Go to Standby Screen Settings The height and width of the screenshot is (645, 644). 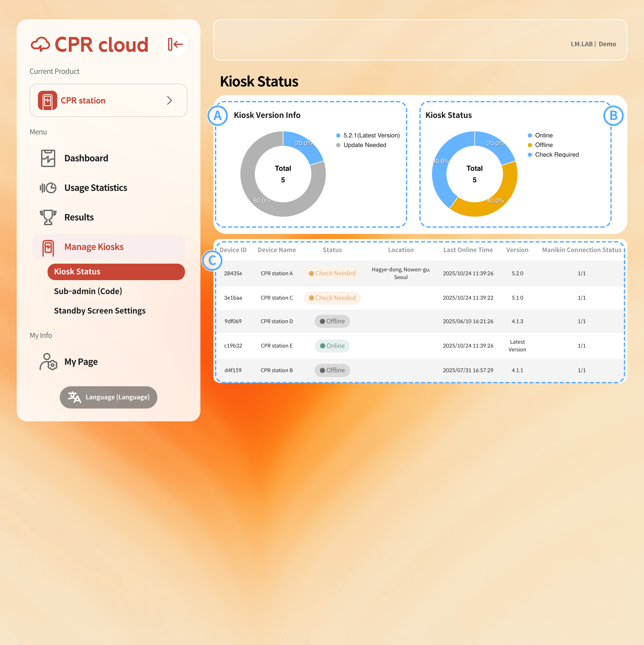point(100,311)
